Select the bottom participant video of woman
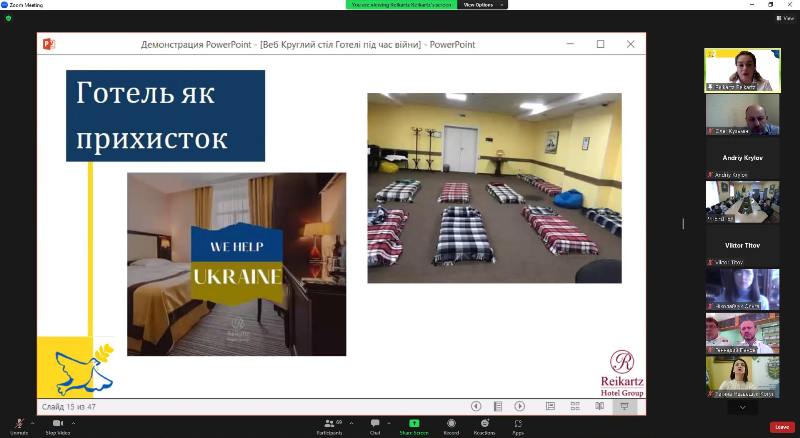This screenshot has height=438, width=800. coord(742,377)
